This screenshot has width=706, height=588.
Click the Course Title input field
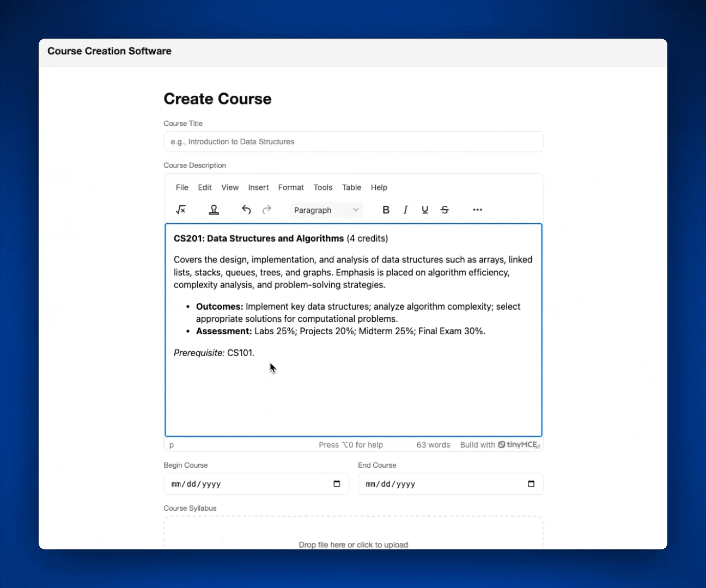click(353, 142)
